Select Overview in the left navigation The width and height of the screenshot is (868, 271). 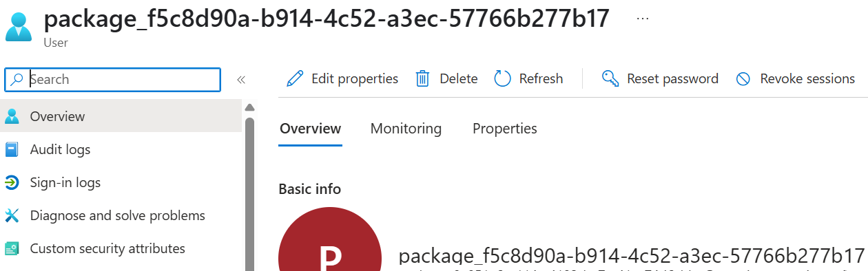coord(121,116)
